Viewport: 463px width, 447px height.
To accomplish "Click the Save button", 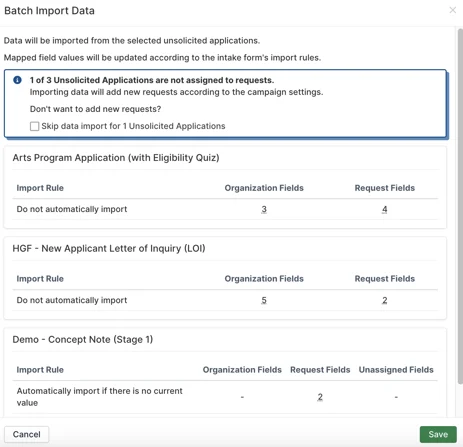I will click(438, 434).
